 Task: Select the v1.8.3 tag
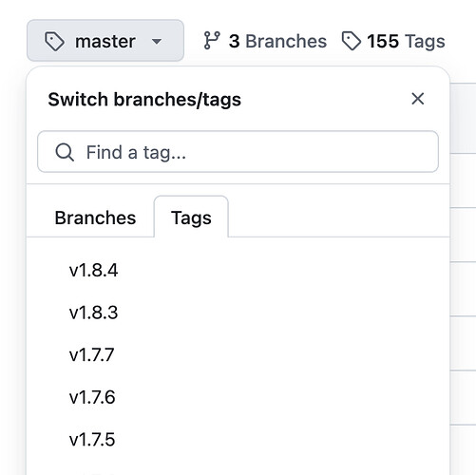tap(238, 313)
